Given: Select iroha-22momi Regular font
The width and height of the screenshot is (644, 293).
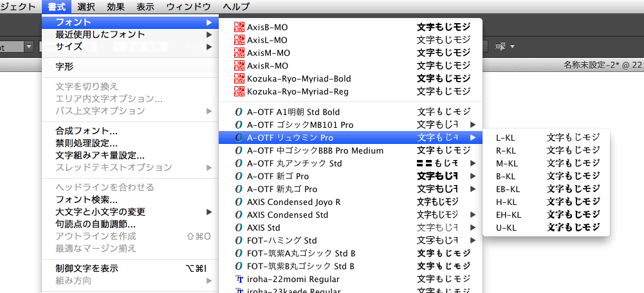Looking at the screenshot, I should (x=351, y=279).
